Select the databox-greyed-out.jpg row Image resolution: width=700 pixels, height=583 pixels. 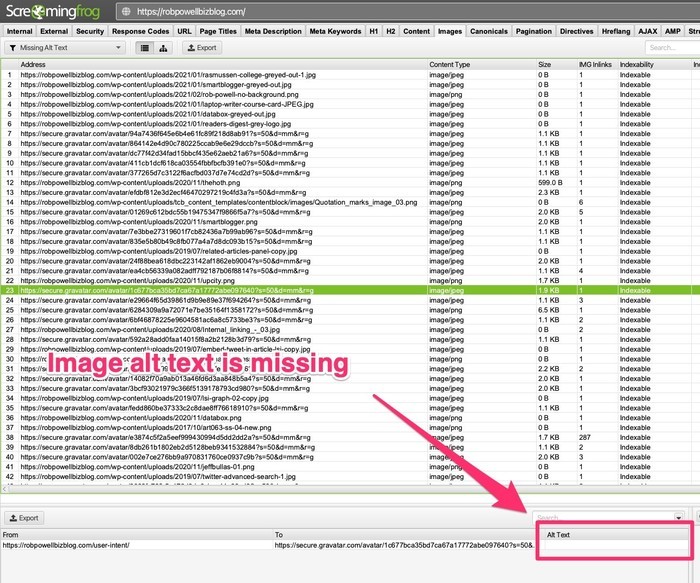(350, 114)
